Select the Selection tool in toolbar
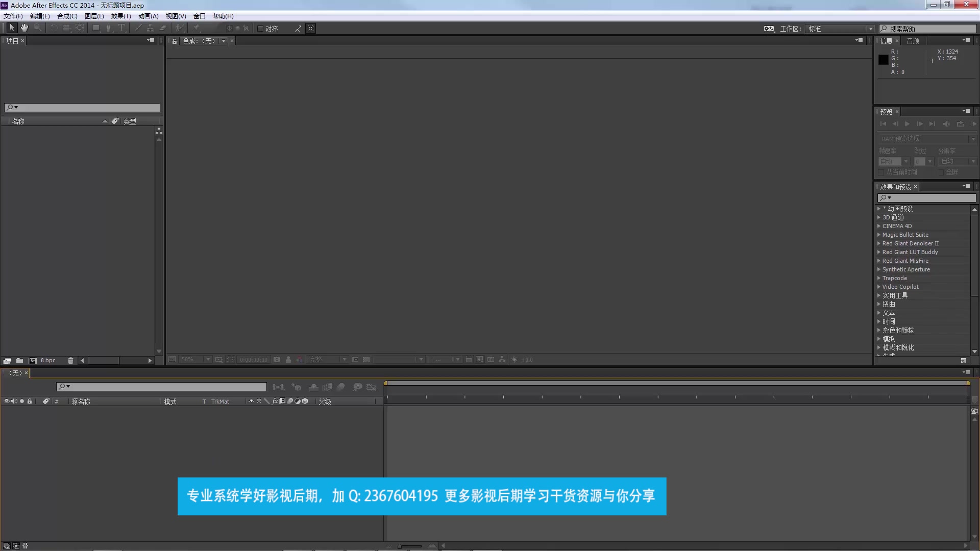980x551 pixels. point(11,28)
